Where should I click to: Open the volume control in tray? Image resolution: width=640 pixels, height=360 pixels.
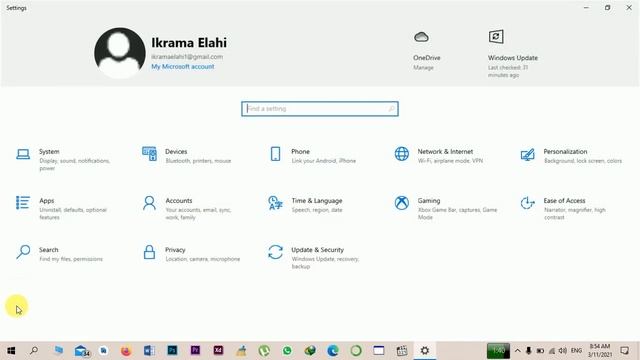[563, 351]
